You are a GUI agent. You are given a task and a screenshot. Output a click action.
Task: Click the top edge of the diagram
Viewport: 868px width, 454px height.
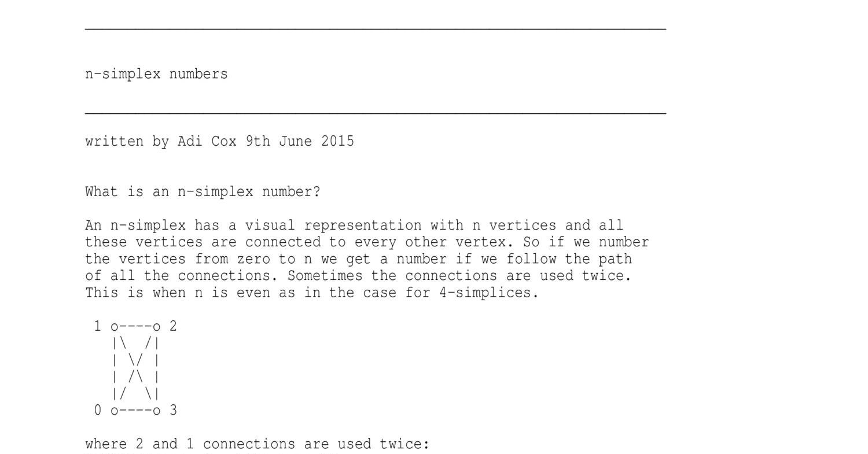click(135, 327)
